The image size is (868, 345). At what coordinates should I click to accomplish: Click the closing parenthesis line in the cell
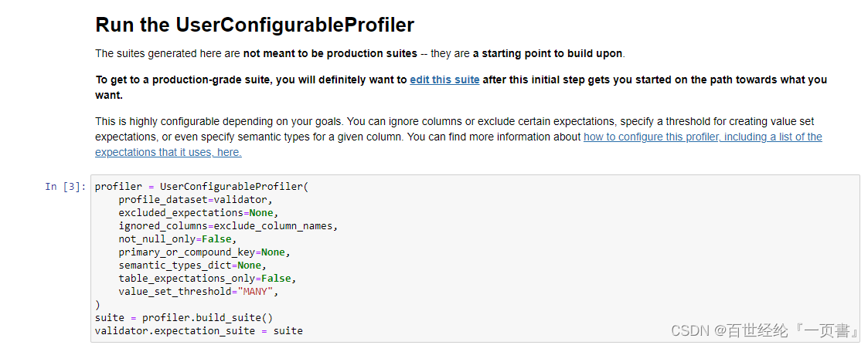click(97, 305)
